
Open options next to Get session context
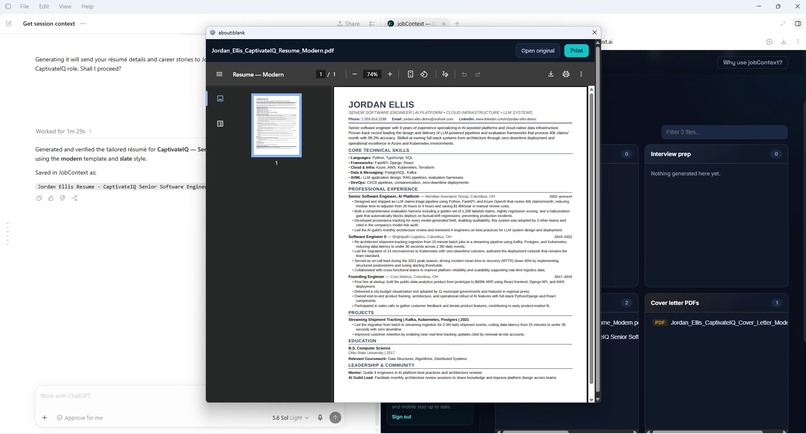click(83, 23)
